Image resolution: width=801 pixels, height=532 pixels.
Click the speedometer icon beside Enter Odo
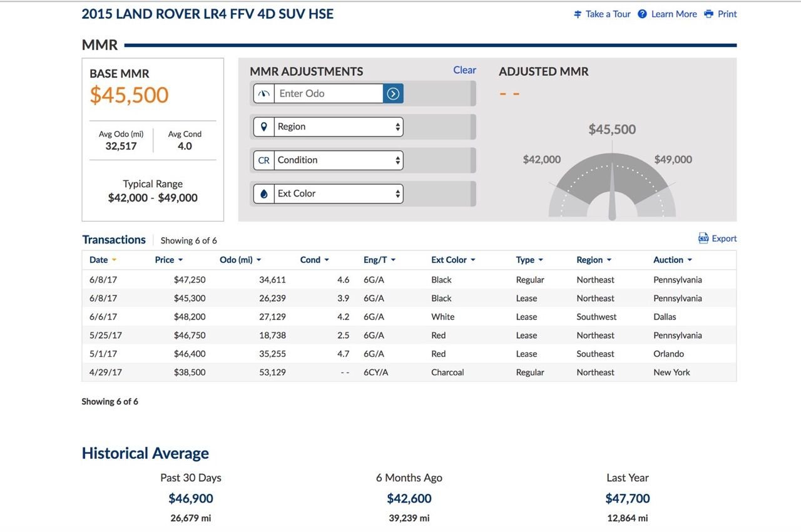pos(264,93)
